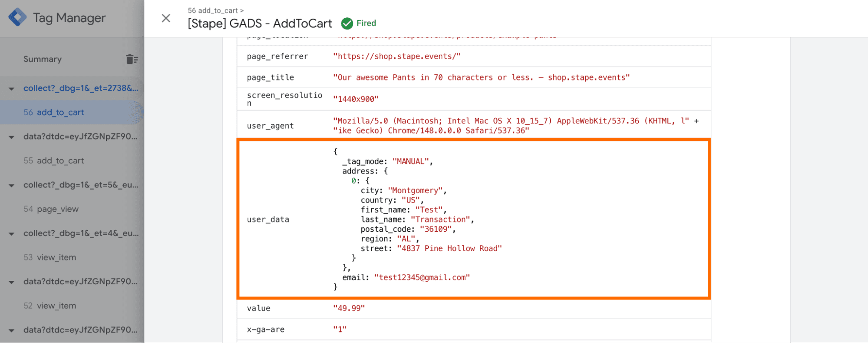The width and height of the screenshot is (868, 343).
Task: Collapse the collect?_dbg=1&_et=2738 request arrow
Action: (x=12, y=89)
